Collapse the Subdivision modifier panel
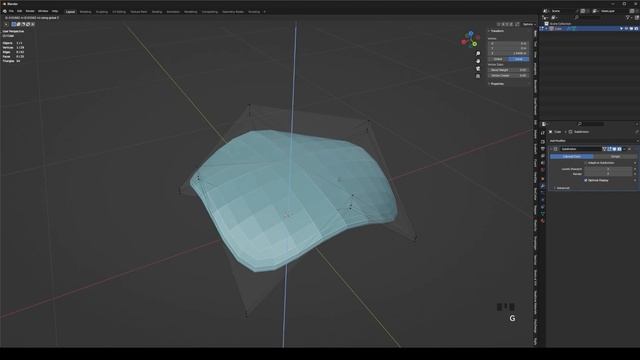The image size is (640, 360). (x=551, y=149)
